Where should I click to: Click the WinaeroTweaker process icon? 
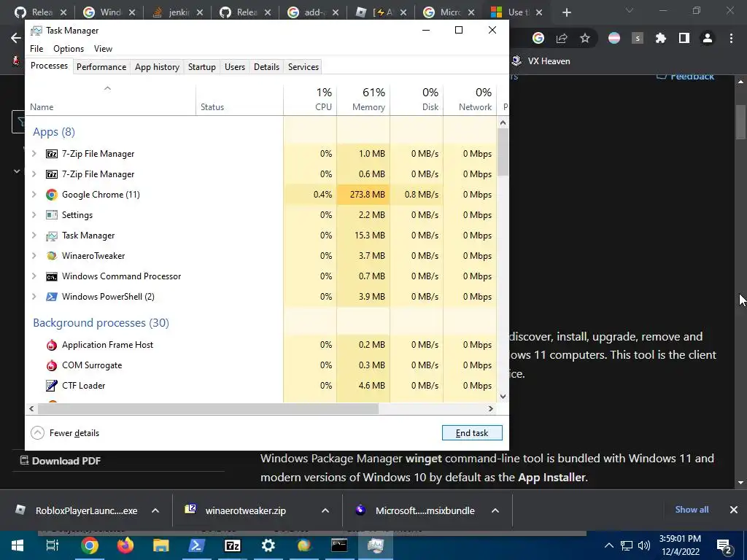(x=52, y=256)
